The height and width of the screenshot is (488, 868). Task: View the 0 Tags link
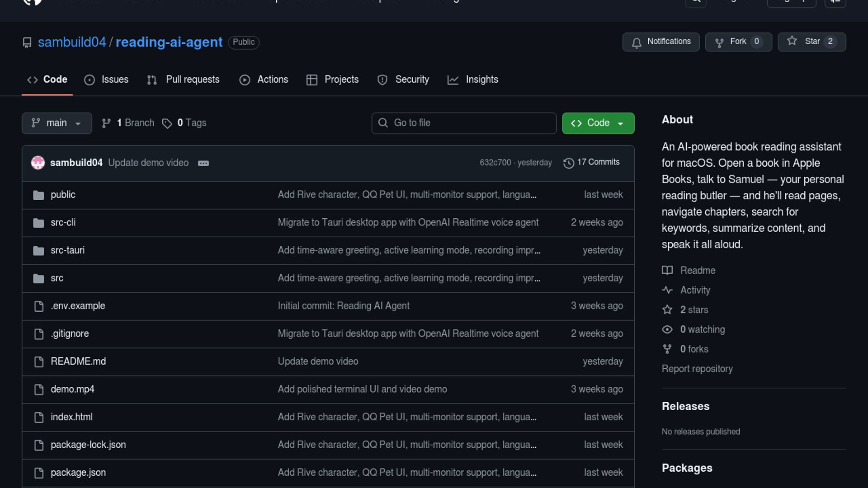click(184, 123)
